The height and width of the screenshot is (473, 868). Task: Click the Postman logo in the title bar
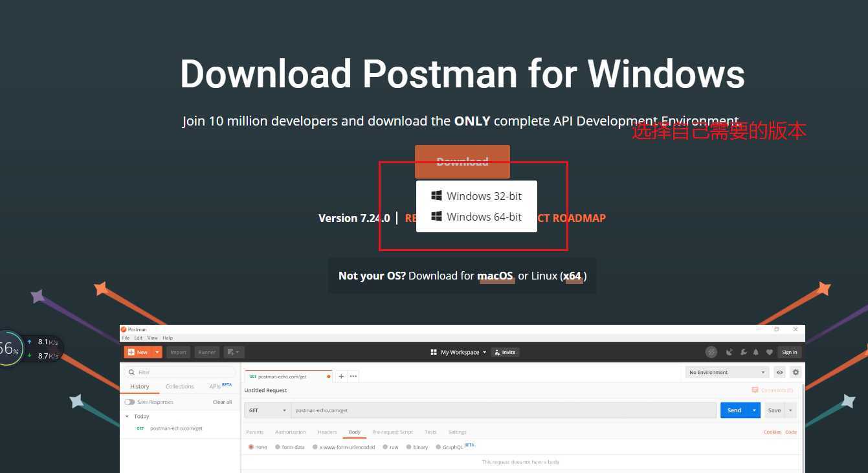tap(124, 329)
